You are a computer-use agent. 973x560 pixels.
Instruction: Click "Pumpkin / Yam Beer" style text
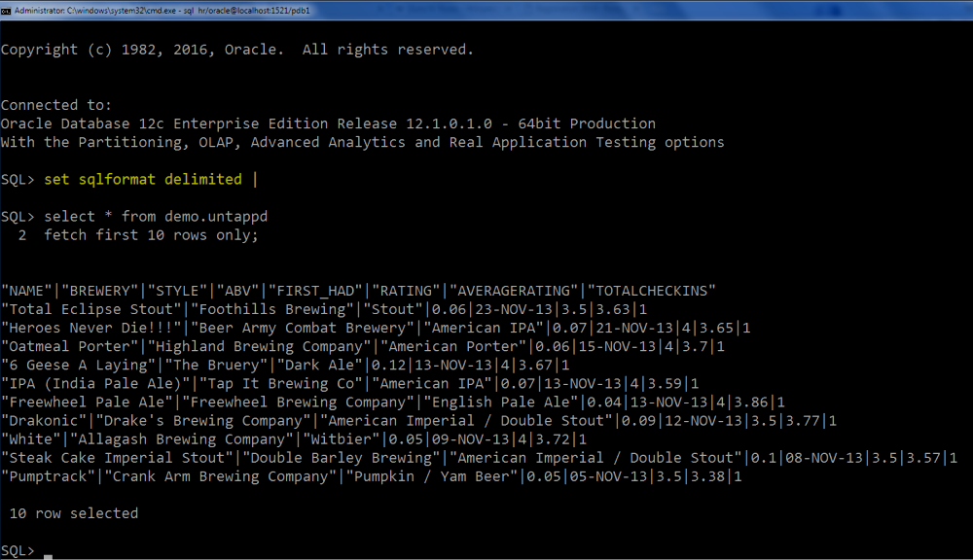pyautogui.click(x=432, y=477)
